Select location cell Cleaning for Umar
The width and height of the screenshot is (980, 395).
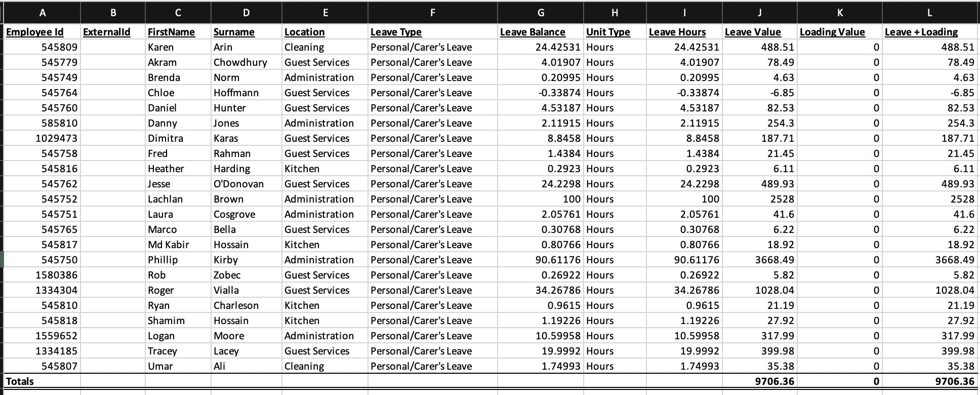click(325, 366)
